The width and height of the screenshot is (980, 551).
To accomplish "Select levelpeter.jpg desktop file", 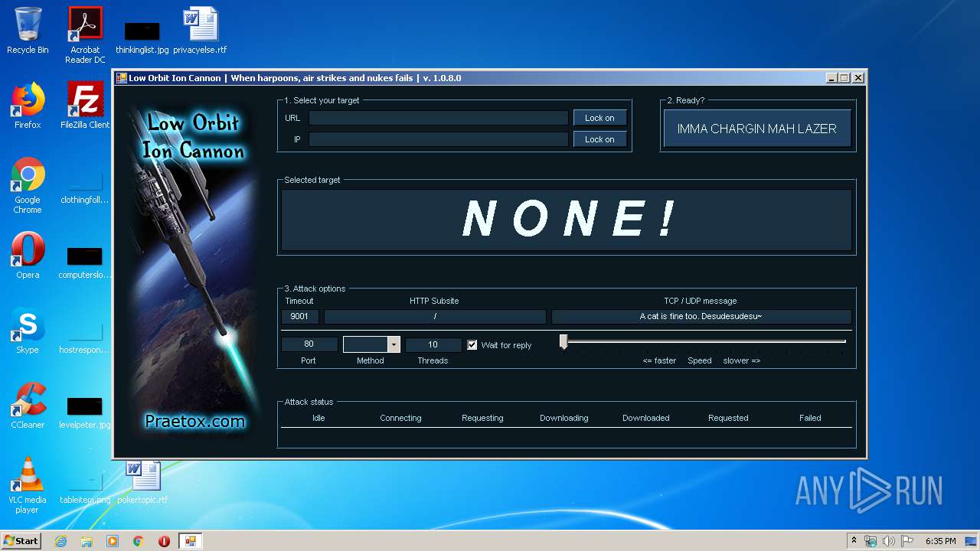I will [x=85, y=412].
